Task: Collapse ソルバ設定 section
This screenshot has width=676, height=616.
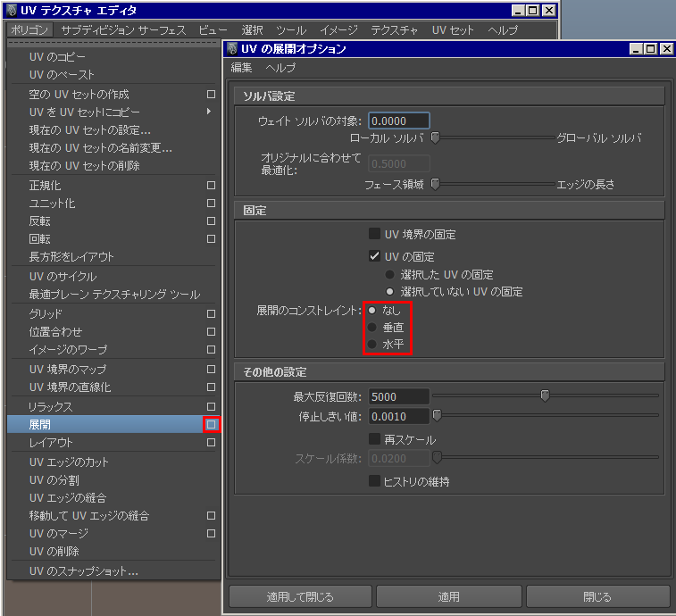Action: click(x=449, y=96)
